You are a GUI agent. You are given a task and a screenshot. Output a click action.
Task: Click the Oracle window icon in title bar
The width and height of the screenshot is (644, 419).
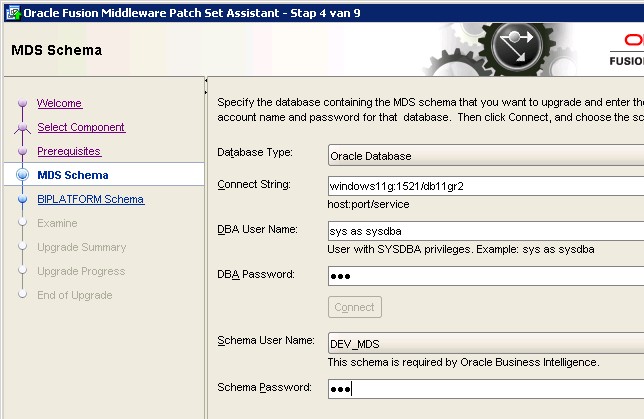pos(11,10)
